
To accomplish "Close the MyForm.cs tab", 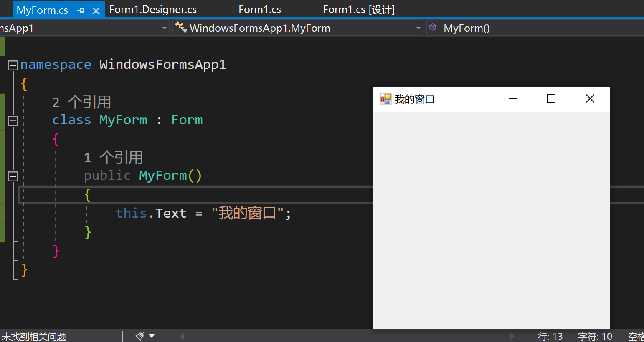I will [96, 10].
